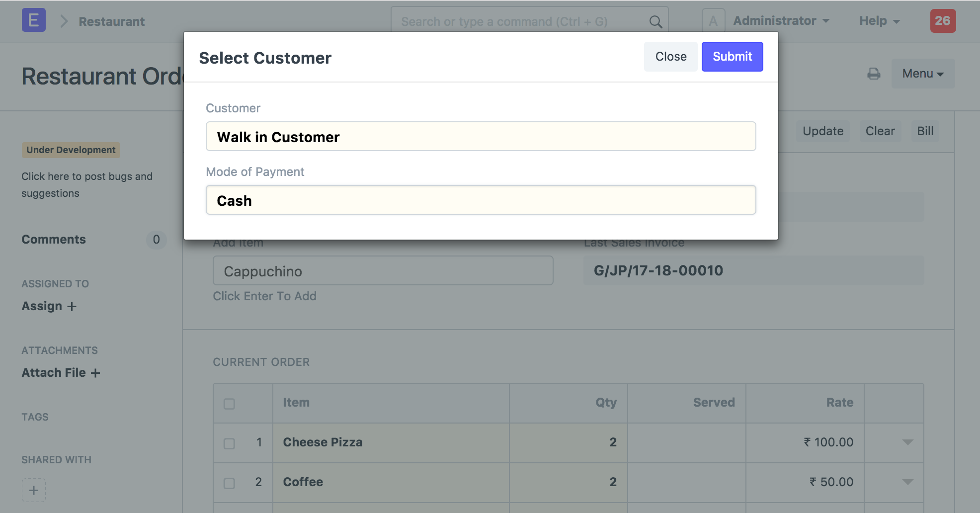Click the Administrator avatar icon
Screen dimensions: 980x513
point(713,21)
